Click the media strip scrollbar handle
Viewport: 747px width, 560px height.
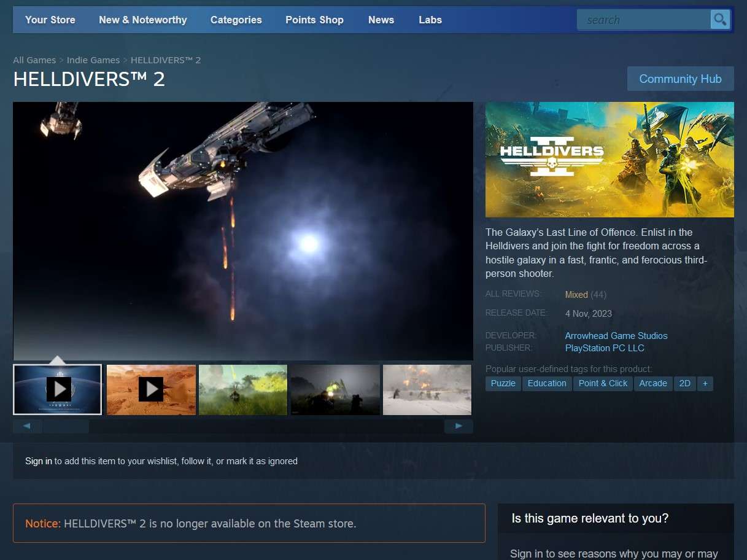click(x=66, y=426)
